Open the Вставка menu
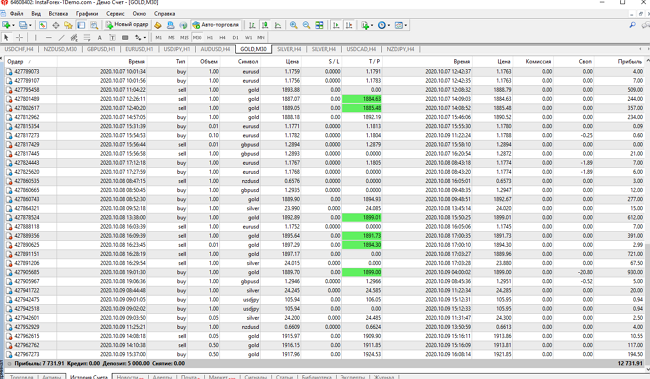The width and height of the screenshot is (650, 379). pos(58,14)
